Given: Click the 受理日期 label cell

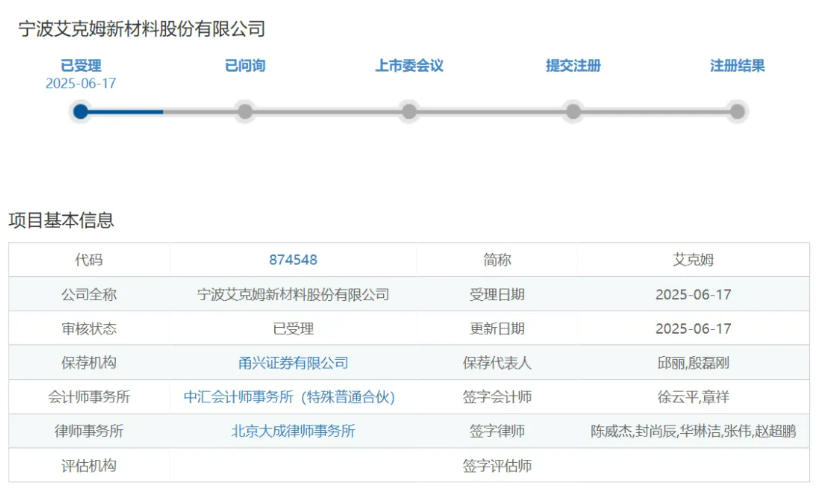Looking at the screenshot, I should click(497, 295).
